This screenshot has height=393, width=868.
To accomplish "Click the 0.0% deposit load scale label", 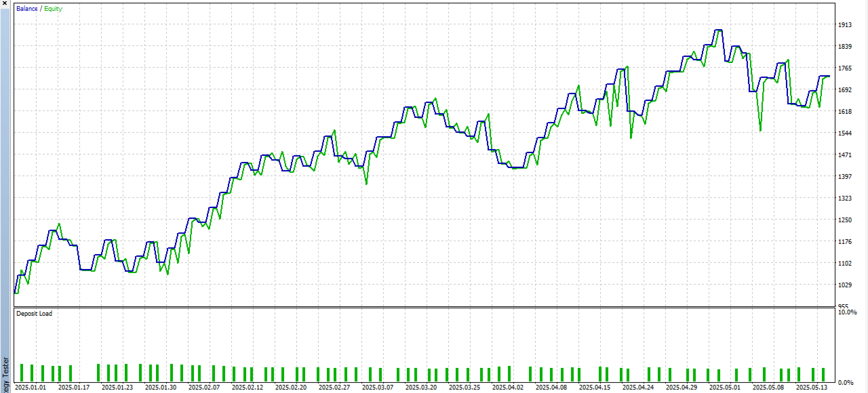I will tap(846, 383).
